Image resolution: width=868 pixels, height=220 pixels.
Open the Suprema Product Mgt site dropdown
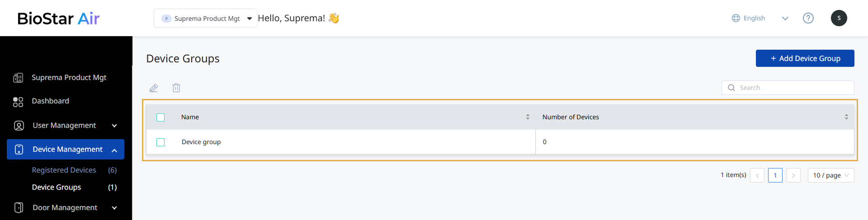[206, 19]
